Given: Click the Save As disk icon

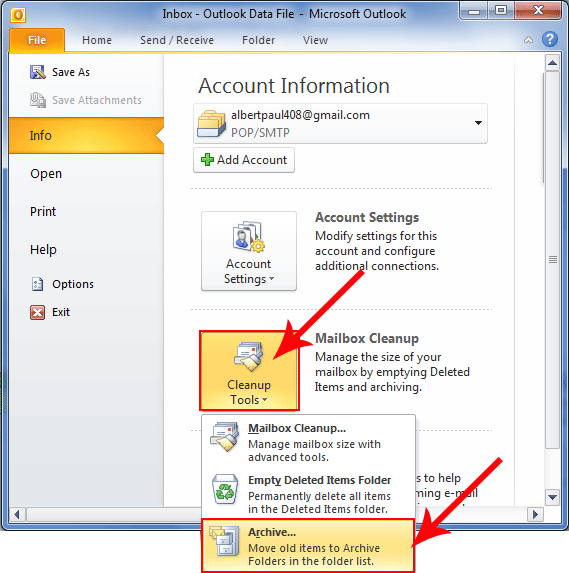Looking at the screenshot, I should [x=38, y=72].
